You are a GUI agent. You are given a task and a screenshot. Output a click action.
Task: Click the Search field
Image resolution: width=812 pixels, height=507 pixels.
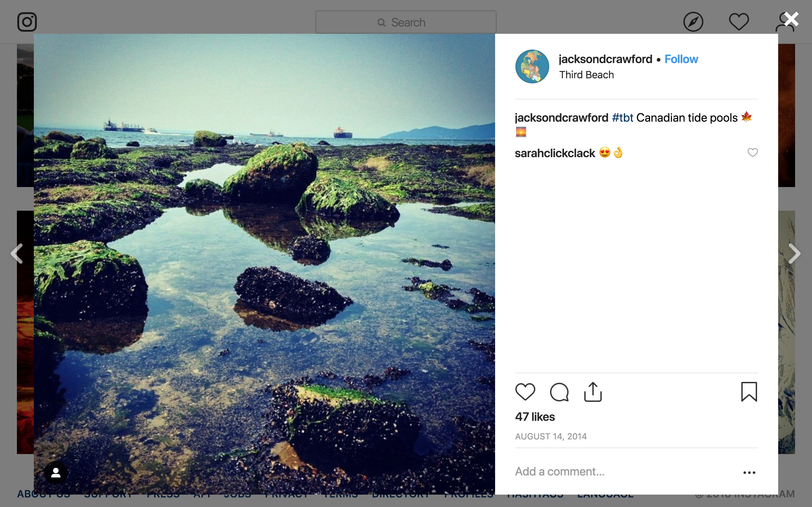pos(406,23)
